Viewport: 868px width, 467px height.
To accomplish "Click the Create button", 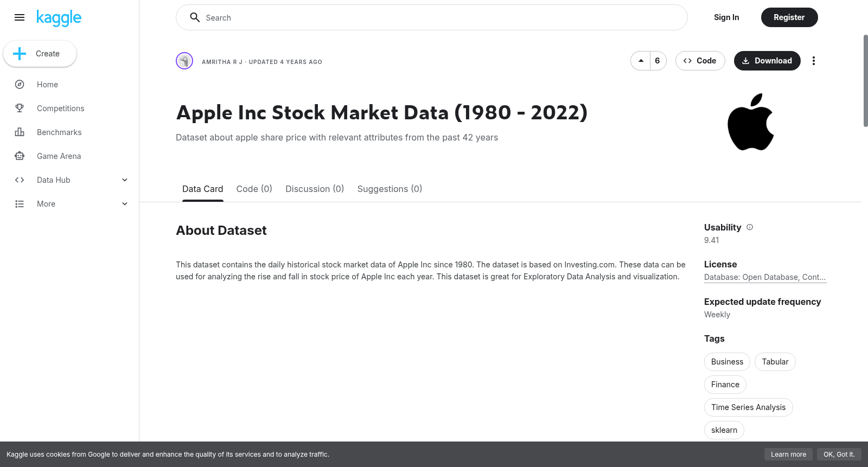I will (40, 54).
